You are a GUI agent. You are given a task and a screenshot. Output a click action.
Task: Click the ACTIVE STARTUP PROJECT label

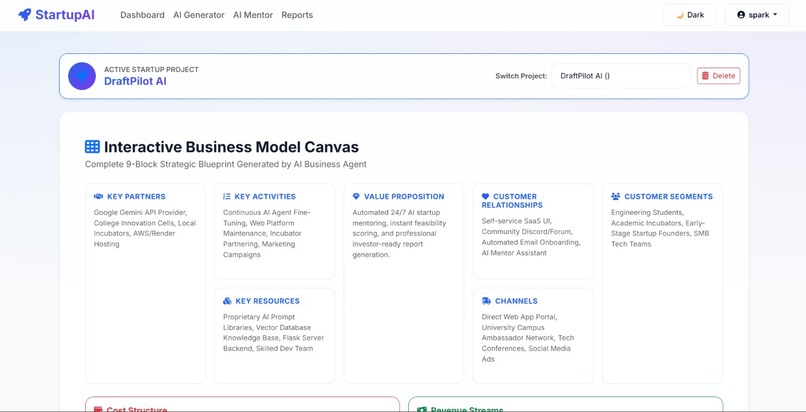click(x=151, y=69)
